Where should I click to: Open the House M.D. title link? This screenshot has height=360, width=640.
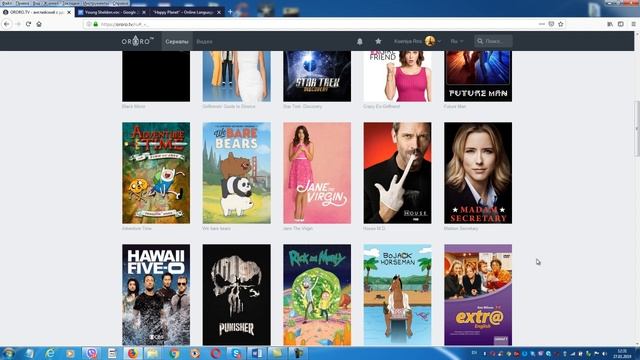(x=374, y=229)
